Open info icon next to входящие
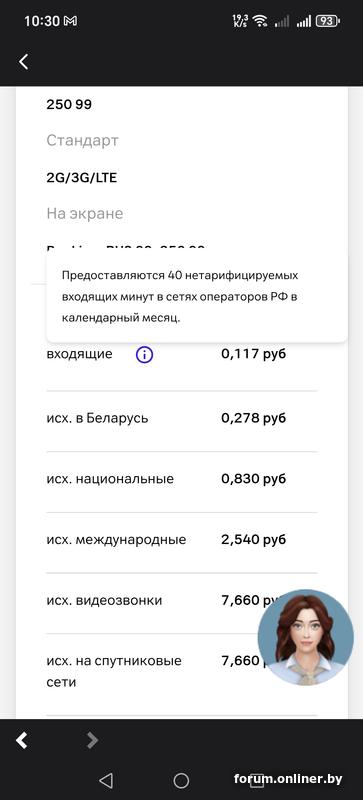This screenshot has width=363, height=800. point(144,355)
